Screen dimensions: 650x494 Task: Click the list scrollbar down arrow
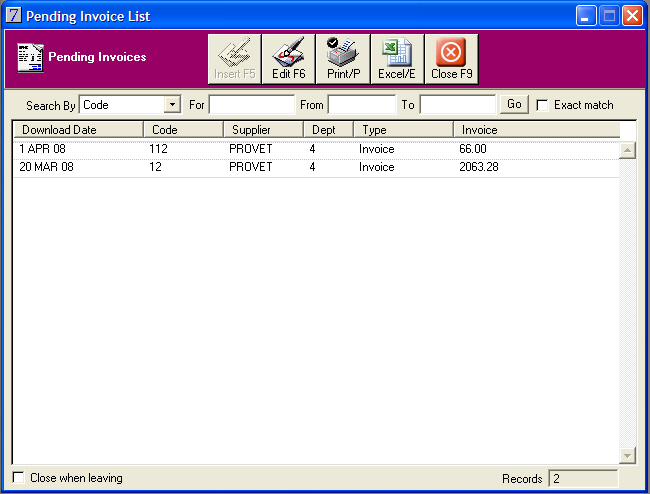click(627, 456)
